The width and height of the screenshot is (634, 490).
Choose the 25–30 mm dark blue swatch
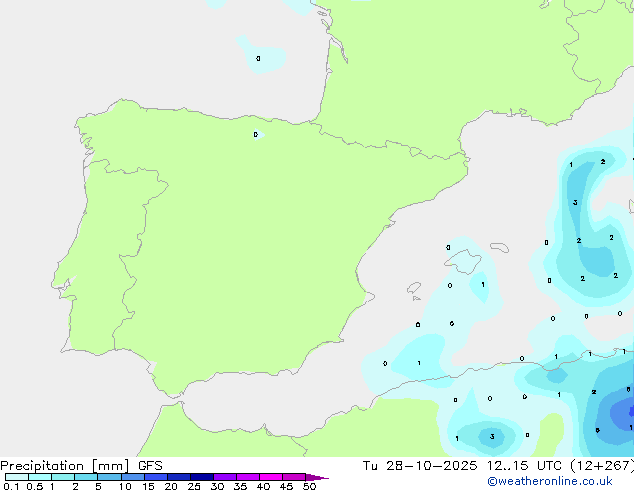click(x=202, y=477)
